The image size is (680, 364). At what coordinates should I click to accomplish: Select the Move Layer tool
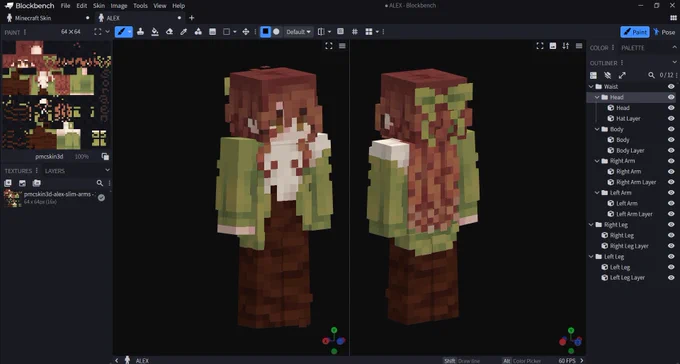tap(245, 32)
